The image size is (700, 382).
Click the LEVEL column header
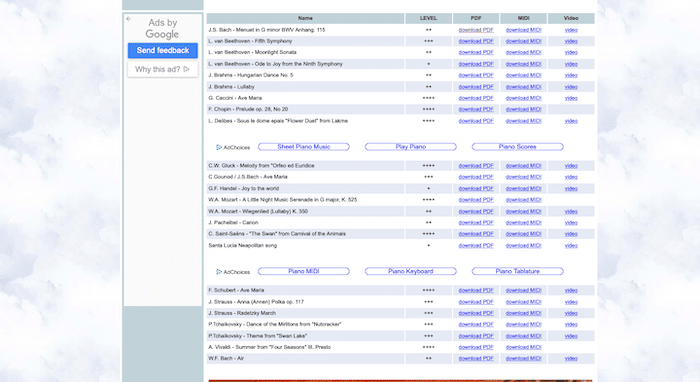click(428, 18)
